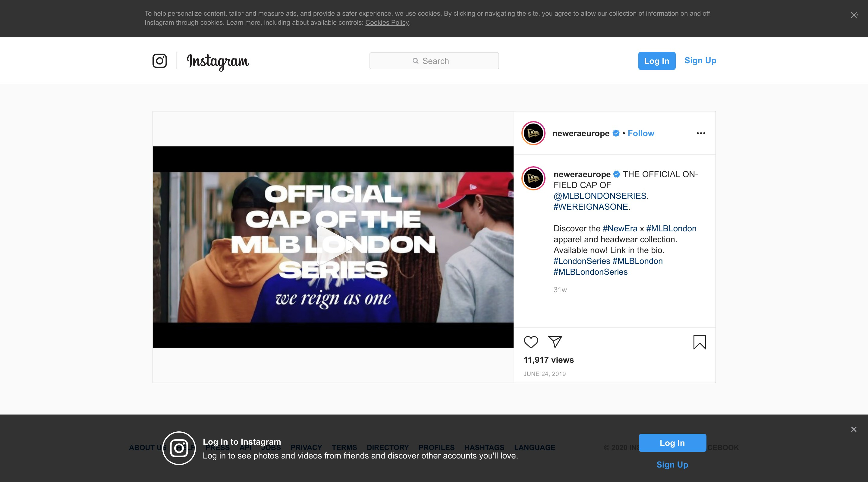Click the top Sign Up link
The height and width of the screenshot is (482, 868).
point(700,61)
